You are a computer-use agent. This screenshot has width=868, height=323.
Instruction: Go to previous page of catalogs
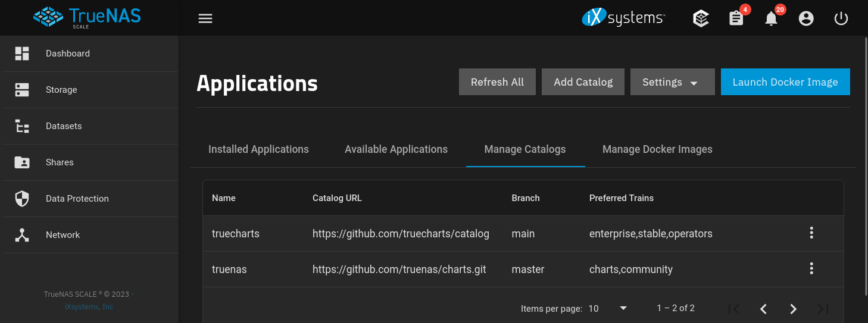763,309
